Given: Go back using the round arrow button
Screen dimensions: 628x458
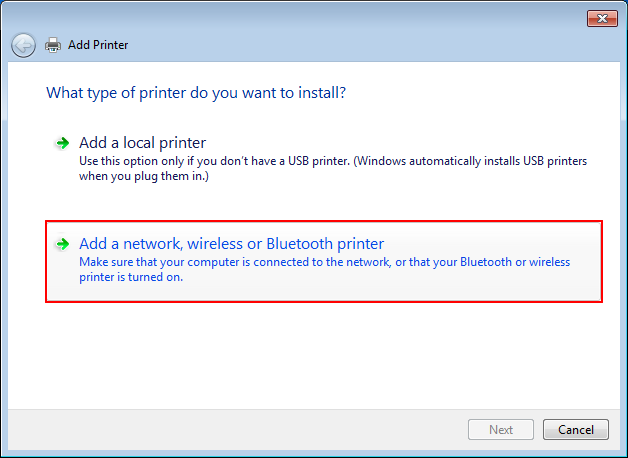Looking at the screenshot, I should coord(23,45).
